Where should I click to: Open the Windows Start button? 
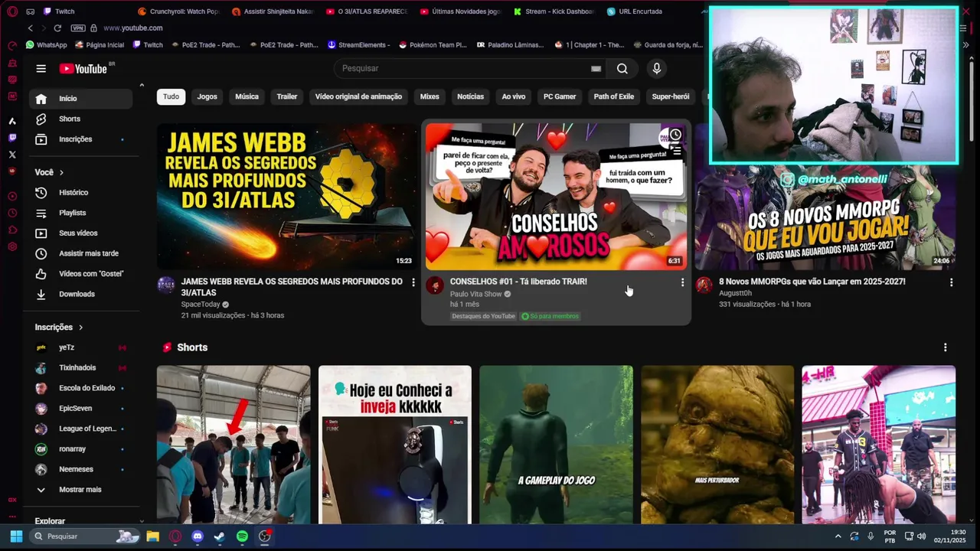(x=15, y=536)
